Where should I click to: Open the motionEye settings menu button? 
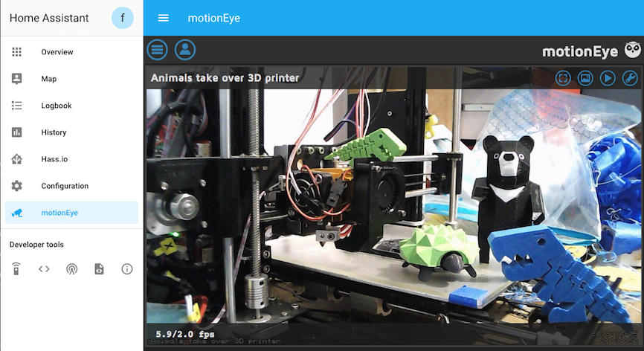(158, 50)
